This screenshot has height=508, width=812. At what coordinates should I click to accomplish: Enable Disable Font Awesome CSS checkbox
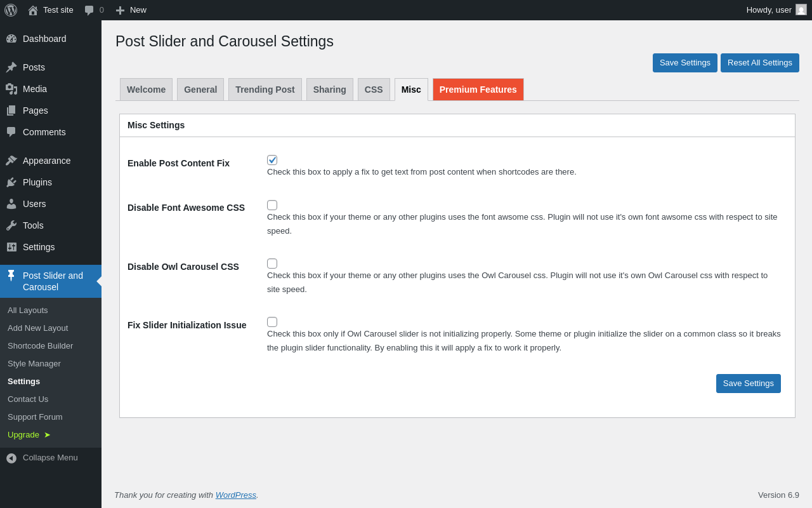click(272, 205)
